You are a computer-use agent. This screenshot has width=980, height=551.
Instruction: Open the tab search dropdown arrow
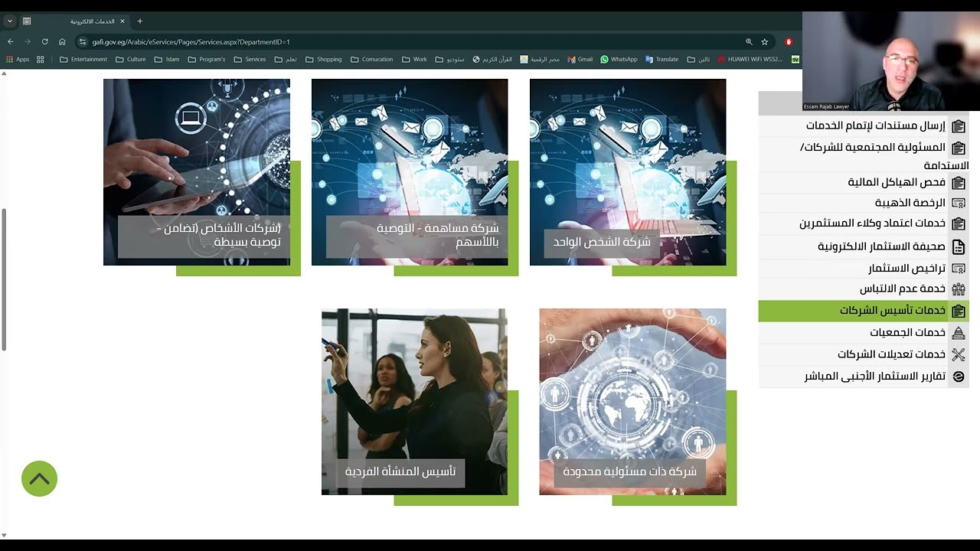[x=9, y=21]
